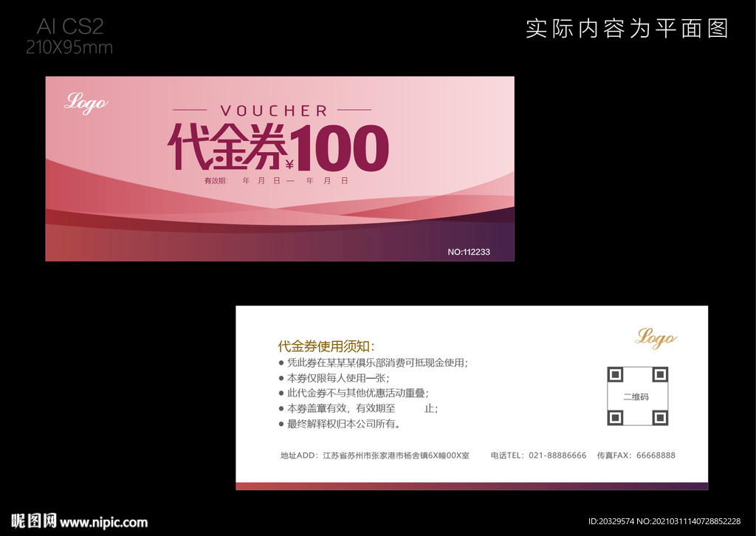The image size is (756, 536).
Task: Click the gold Logo on white card
Action: [656, 338]
